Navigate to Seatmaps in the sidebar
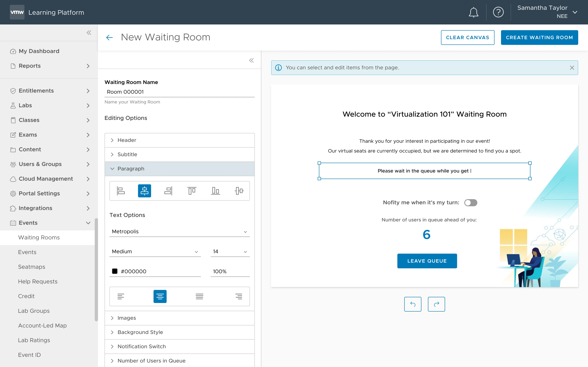Image resolution: width=588 pixels, height=367 pixels. click(x=32, y=266)
